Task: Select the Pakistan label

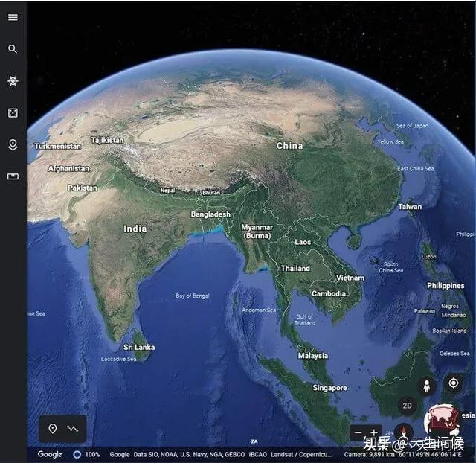Action: (x=83, y=188)
